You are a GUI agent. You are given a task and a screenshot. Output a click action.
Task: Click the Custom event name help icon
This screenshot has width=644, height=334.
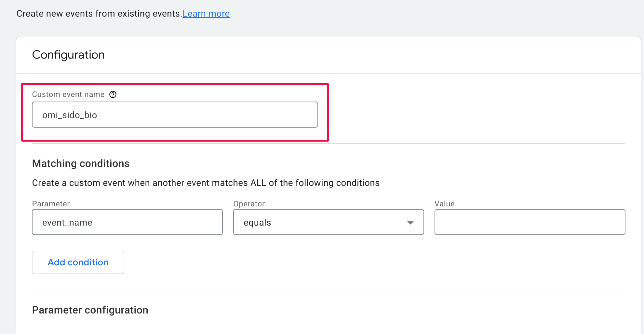click(x=113, y=94)
